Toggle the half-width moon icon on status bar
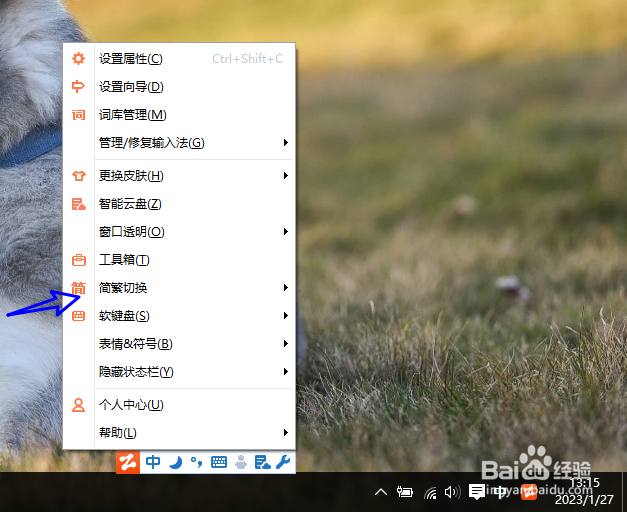Image resolution: width=627 pixels, height=512 pixels. coord(176,463)
